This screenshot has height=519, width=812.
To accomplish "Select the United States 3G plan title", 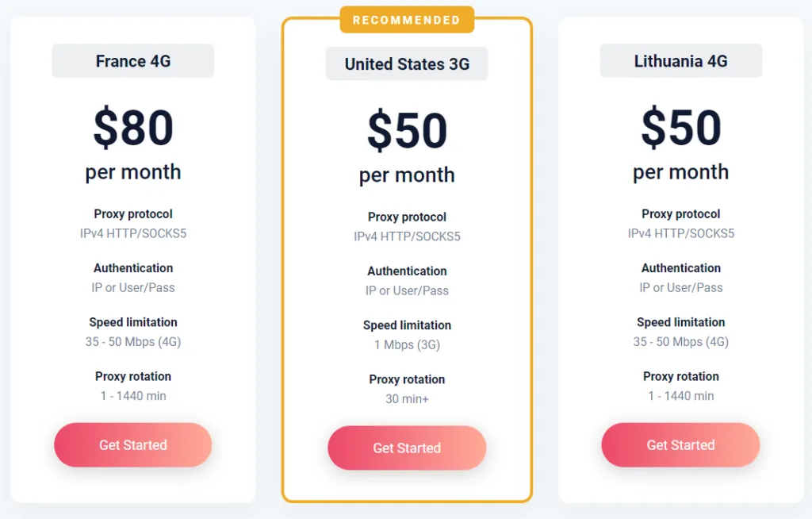I will point(407,64).
